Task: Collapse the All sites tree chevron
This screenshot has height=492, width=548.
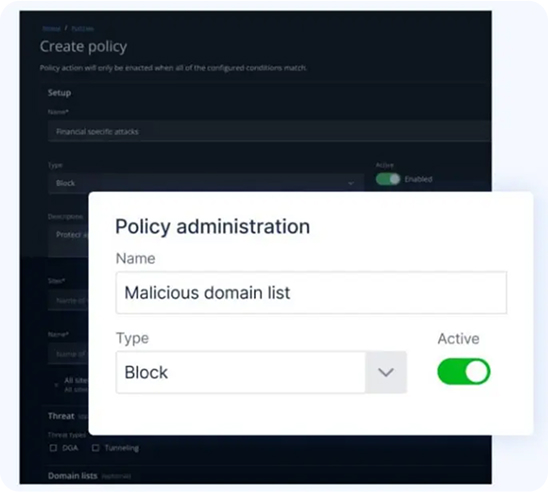Action: (x=56, y=385)
